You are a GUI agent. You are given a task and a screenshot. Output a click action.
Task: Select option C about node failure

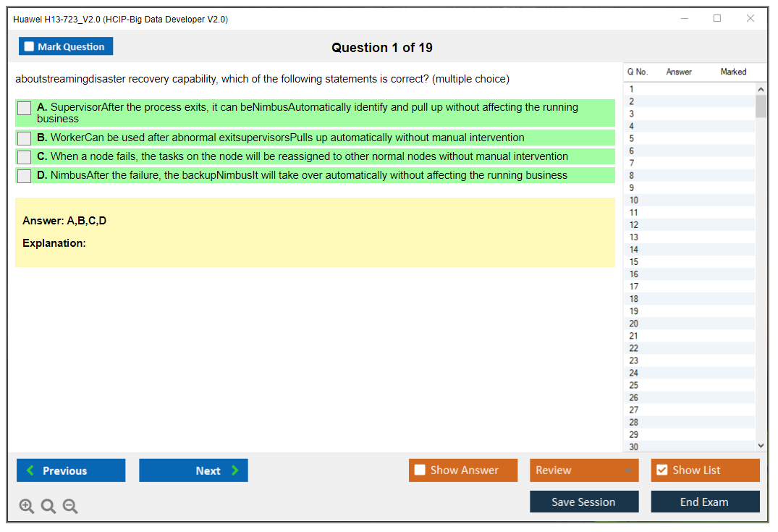point(25,156)
